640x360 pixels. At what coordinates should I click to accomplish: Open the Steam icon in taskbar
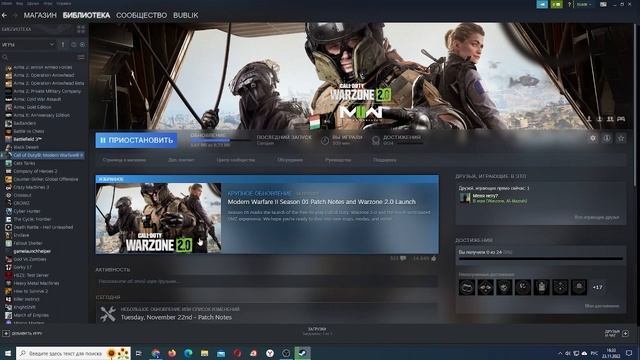(x=302, y=353)
